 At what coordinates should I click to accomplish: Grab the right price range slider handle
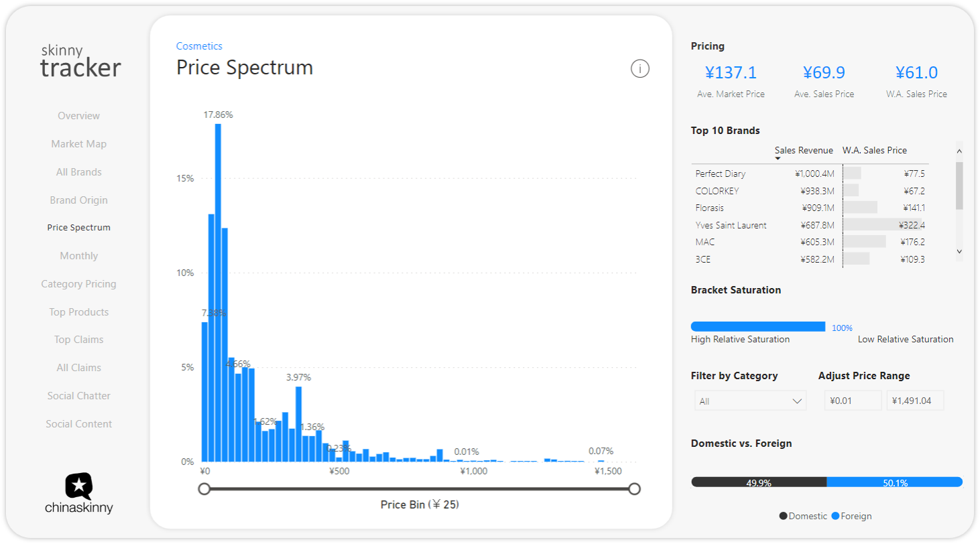[634, 489]
